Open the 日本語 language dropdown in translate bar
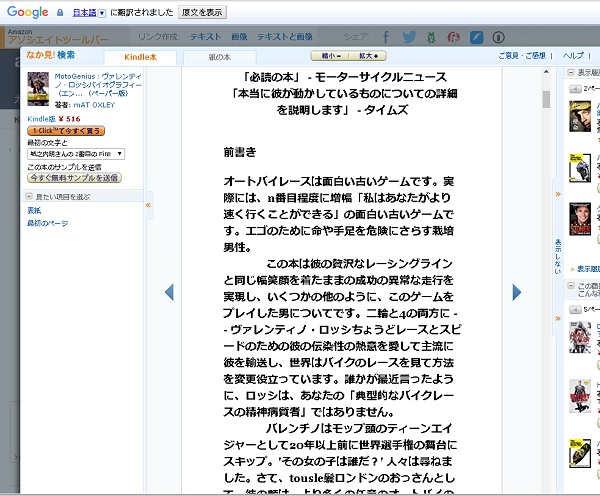Viewport: 600px width, 496px height. [86, 12]
